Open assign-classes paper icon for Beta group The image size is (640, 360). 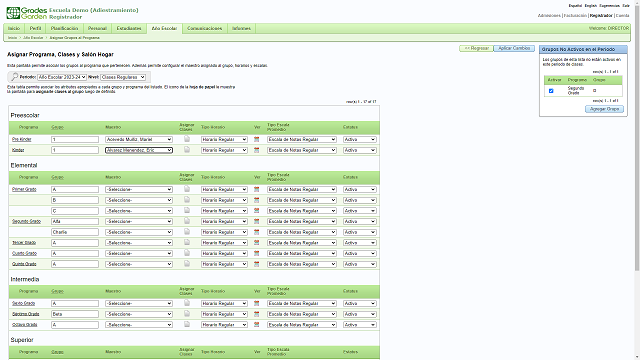(187, 313)
